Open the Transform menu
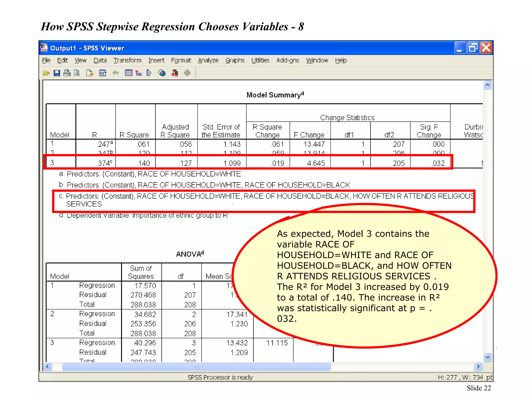532x399 pixels. [x=127, y=61]
